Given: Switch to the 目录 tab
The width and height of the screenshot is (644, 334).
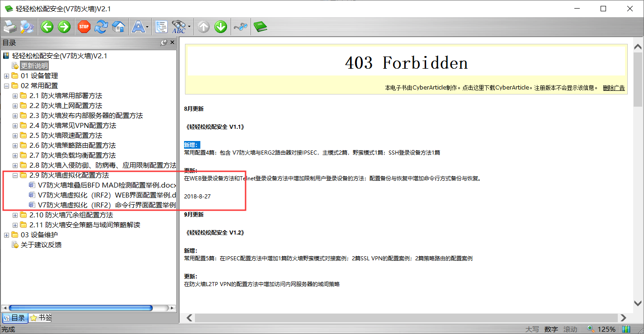Looking at the screenshot, I should pyautogui.click(x=14, y=318).
